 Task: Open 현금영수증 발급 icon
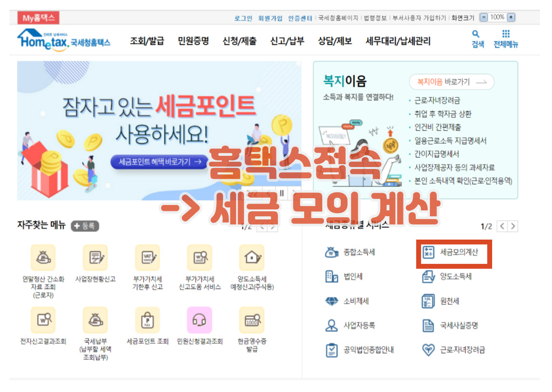252,320
